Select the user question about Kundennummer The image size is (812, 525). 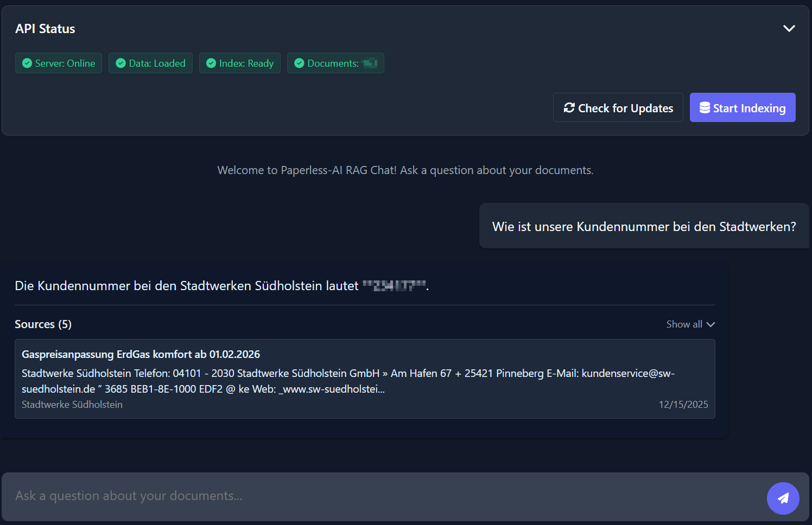click(644, 227)
